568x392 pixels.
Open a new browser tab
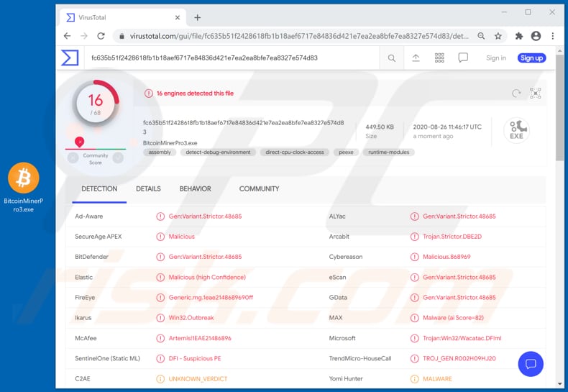(x=198, y=17)
